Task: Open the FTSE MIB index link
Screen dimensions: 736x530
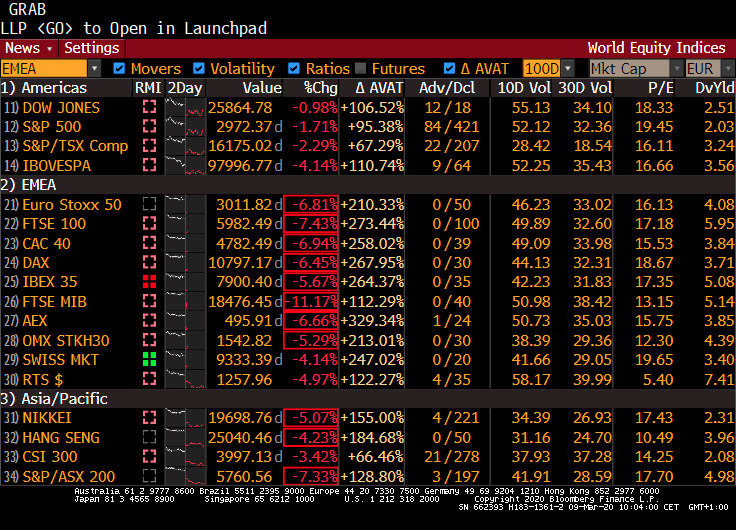Action: tap(54, 301)
